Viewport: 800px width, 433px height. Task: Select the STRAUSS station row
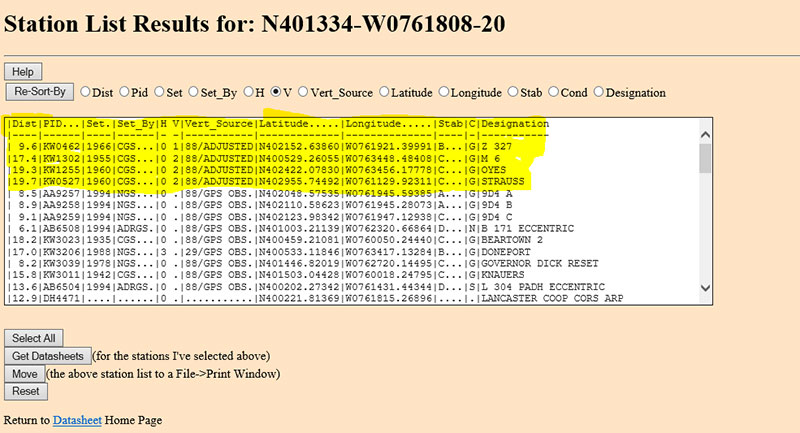pyautogui.click(x=350, y=181)
